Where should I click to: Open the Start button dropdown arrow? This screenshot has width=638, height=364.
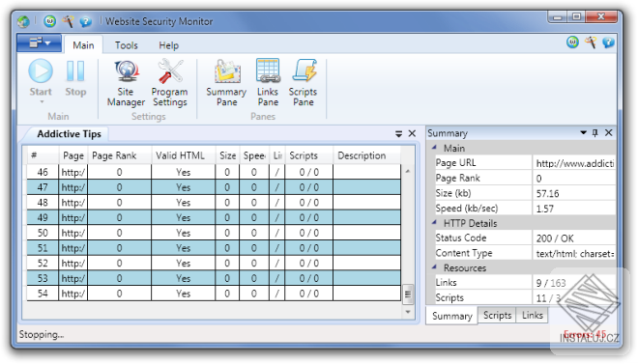42,102
